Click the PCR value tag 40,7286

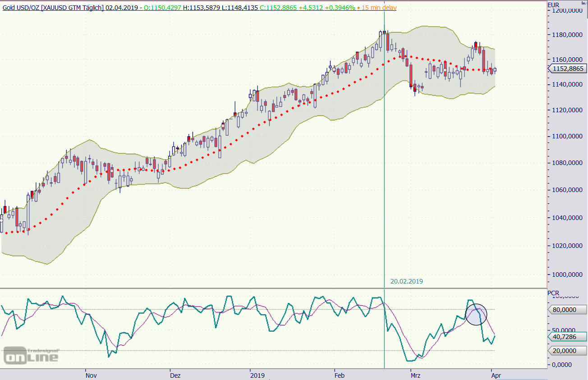coord(567,337)
